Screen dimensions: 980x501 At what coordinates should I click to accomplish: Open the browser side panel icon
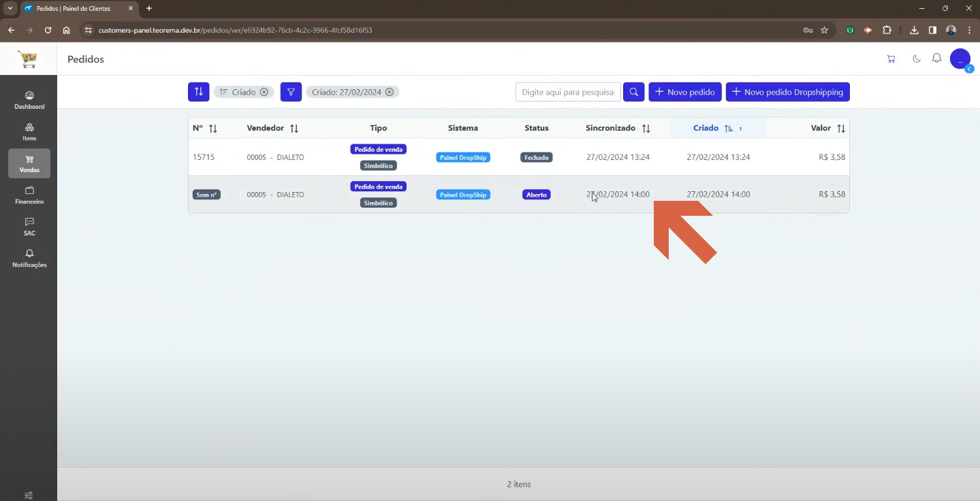[x=932, y=30]
